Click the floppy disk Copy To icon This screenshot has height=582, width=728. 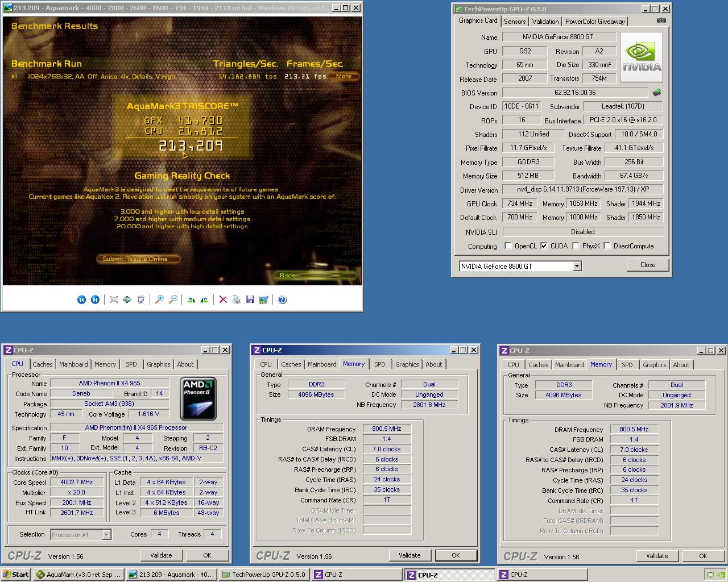pyautogui.click(x=250, y=300)
